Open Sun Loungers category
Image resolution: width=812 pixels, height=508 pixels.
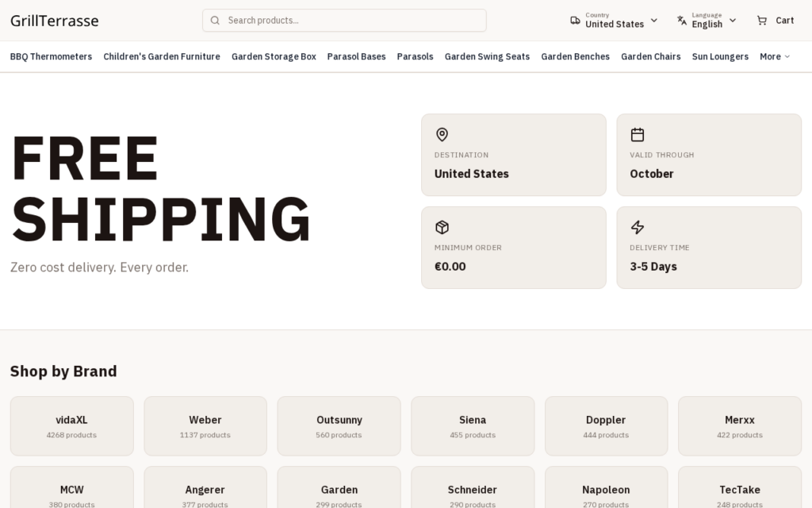pyautogui.click(x=720, y=56)
